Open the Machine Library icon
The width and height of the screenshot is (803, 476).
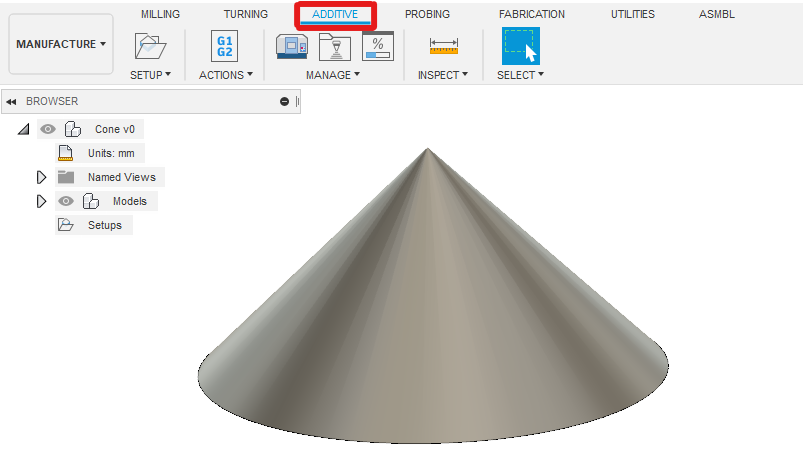[x=292, y=47]
